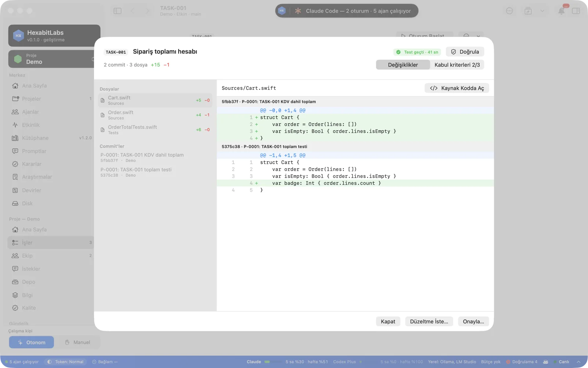
Task: Open Kararlar decisions section
Action: 51,164
